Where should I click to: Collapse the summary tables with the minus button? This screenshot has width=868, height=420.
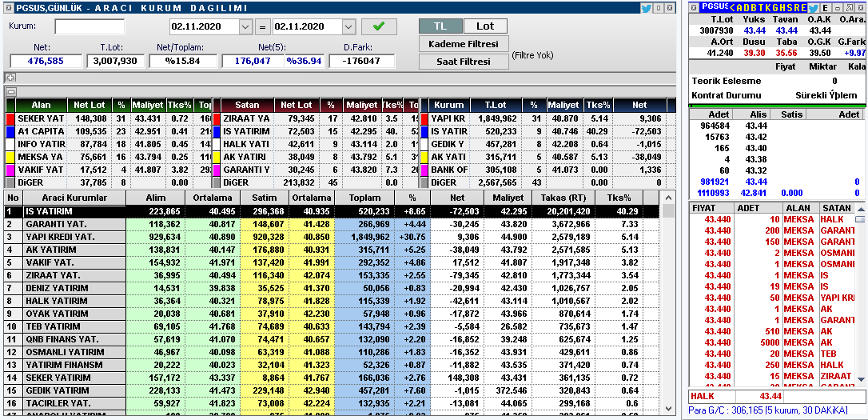[x=10, y=92]
